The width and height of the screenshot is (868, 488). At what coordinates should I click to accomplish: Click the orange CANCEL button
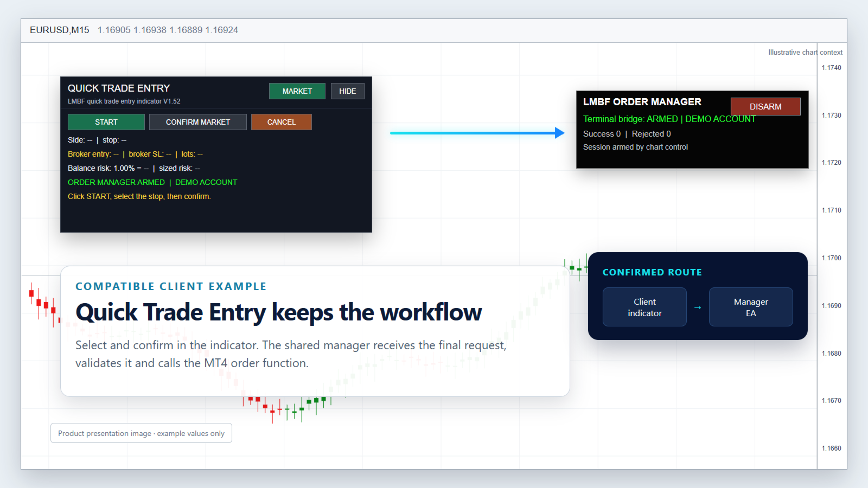tap(282, 122)
